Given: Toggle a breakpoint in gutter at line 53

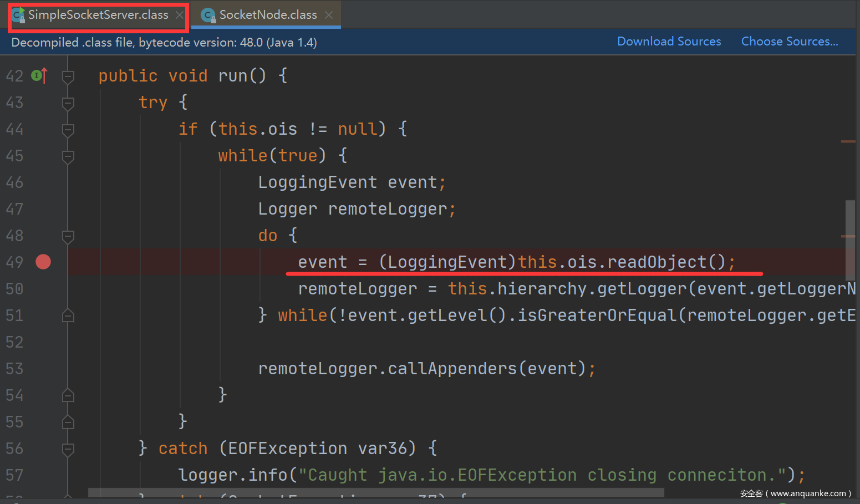Looking at the screenshot, I should click(x=43, y=369).
